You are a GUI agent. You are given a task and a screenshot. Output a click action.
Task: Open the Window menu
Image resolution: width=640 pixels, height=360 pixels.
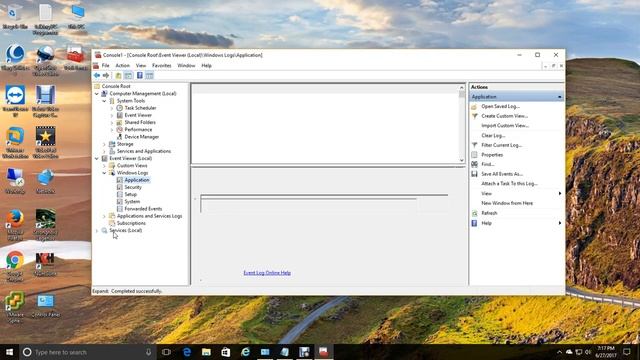coord(186,65)
